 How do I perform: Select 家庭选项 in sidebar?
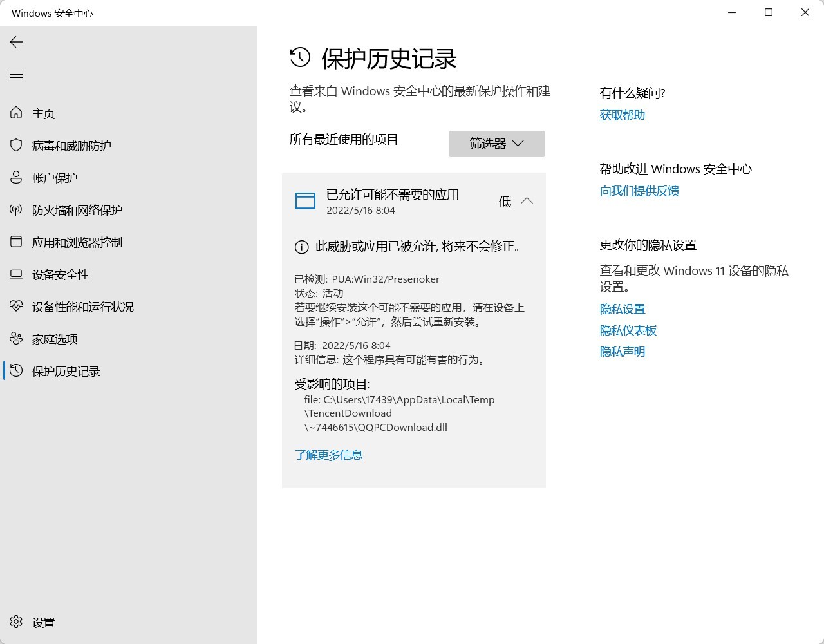tap(55, 339)
